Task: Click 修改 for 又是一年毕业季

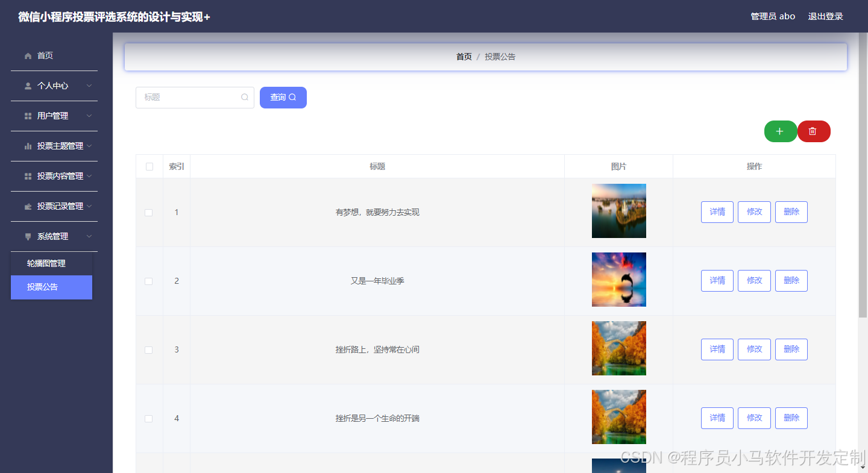Action: 754,281
